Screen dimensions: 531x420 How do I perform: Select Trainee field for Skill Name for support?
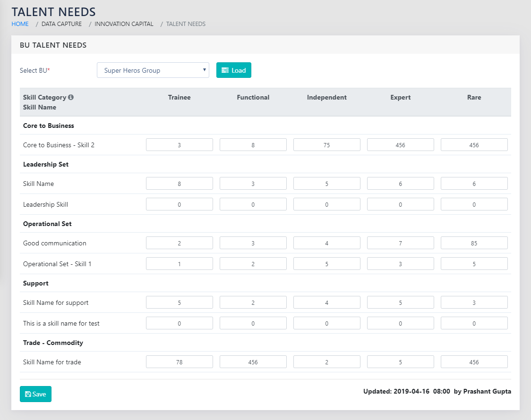[179, 302]
